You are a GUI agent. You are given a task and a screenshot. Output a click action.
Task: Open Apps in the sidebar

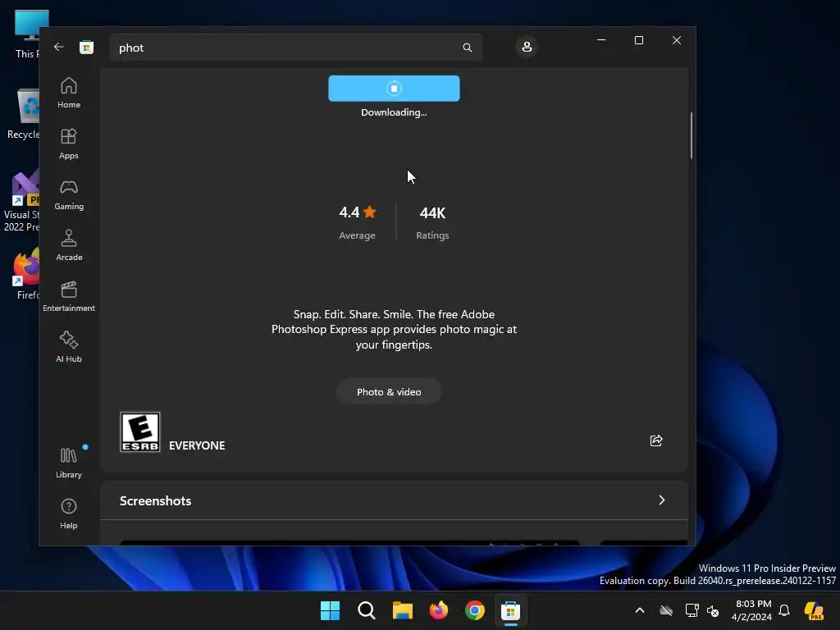[x=69, y=144]
